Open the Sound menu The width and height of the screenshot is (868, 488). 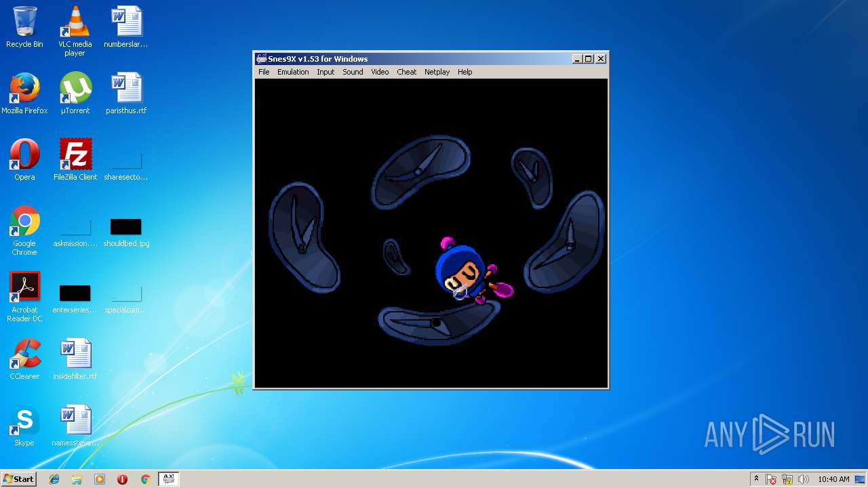point(353,72)
